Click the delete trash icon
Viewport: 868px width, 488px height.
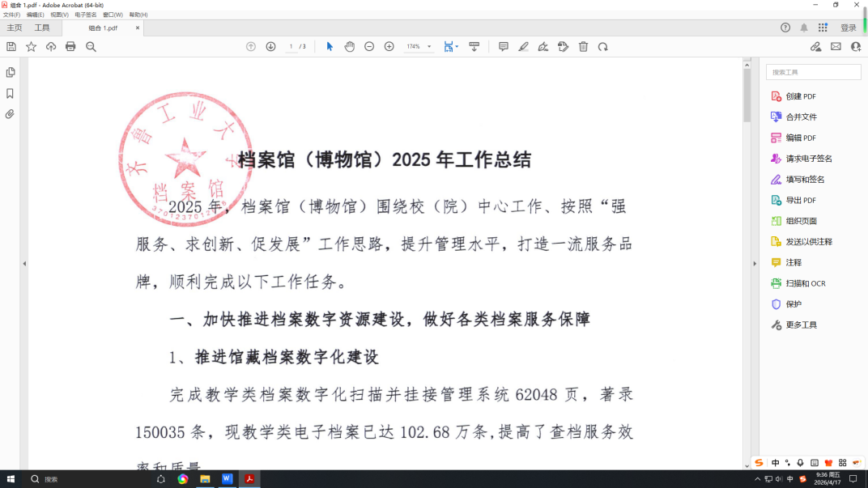(x=583, y=47)
